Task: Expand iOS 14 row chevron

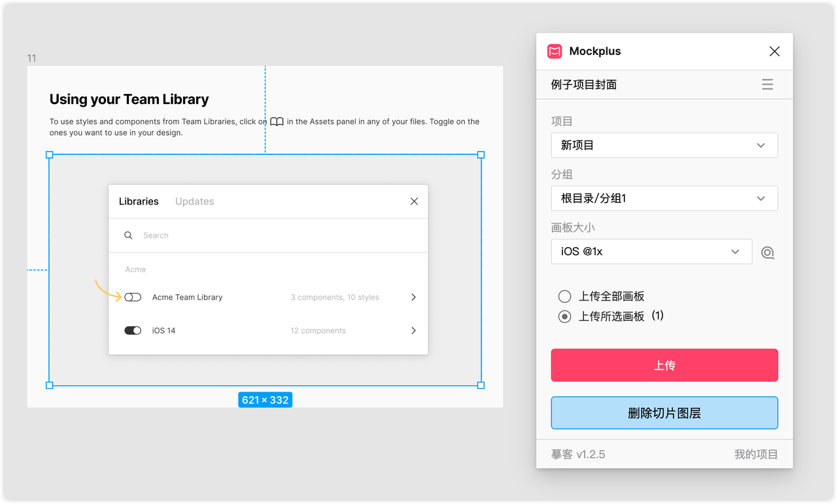Action: (413, 331)
